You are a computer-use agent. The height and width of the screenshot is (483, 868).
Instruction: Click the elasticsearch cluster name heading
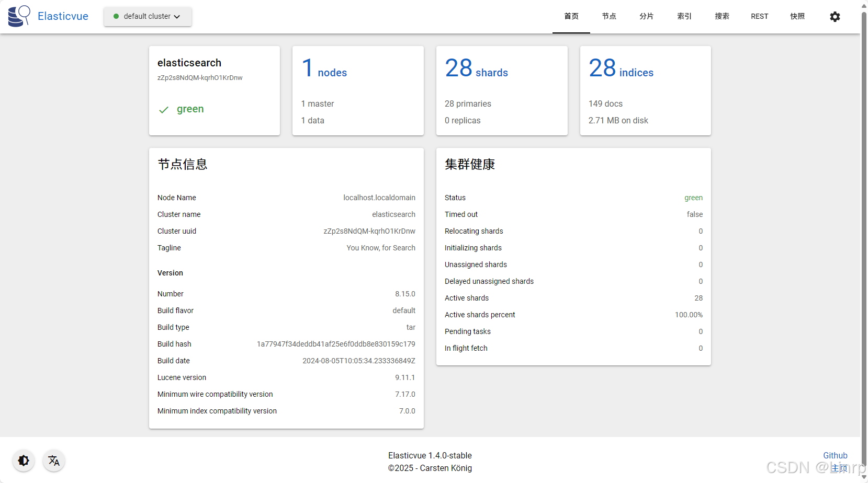coord(189,63)
